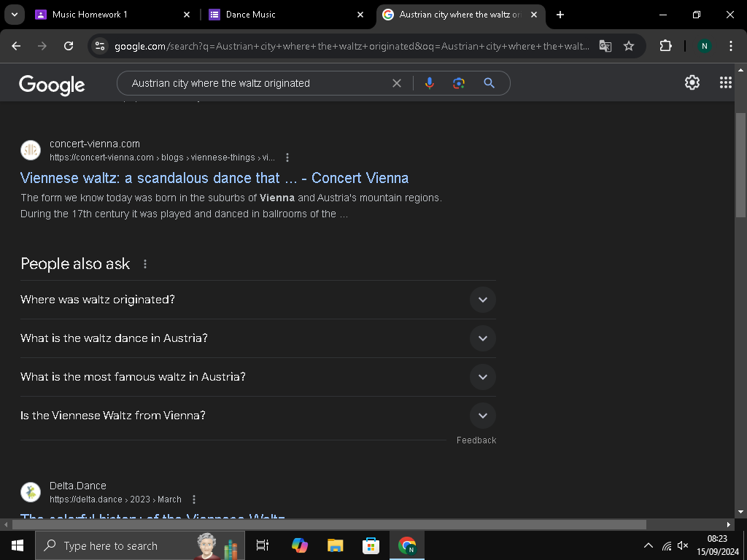The width and height of the screenshot is (747, 560).
Task: Close the Dance Music tab
Action: [x=360, y=15]
